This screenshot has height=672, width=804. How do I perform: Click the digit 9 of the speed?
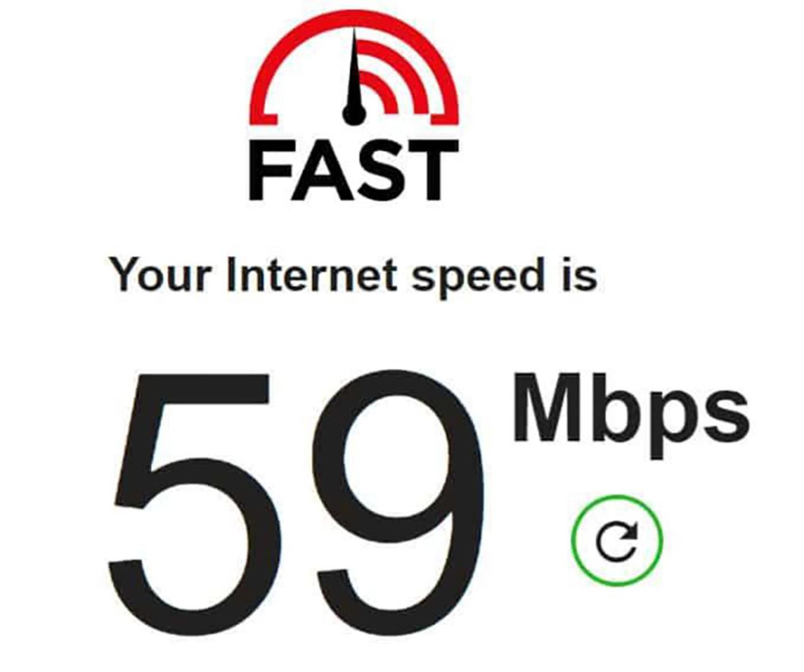[401, 504]
